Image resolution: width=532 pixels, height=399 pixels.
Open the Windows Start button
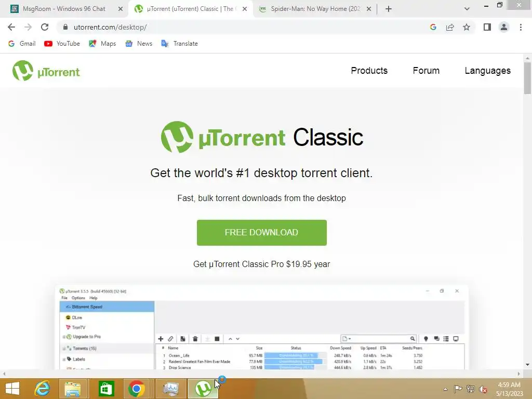point(12,389)
